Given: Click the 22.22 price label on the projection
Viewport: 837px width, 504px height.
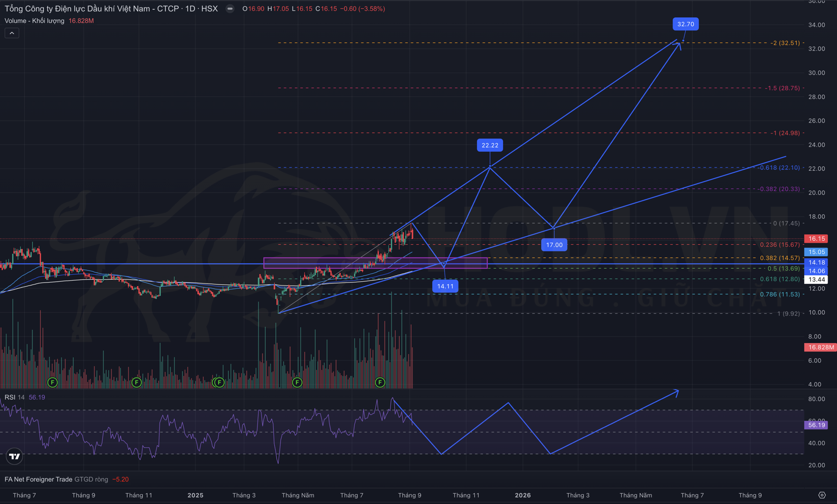Looking at the screenshot, I should pyautogui.click(x=489, y=145).
